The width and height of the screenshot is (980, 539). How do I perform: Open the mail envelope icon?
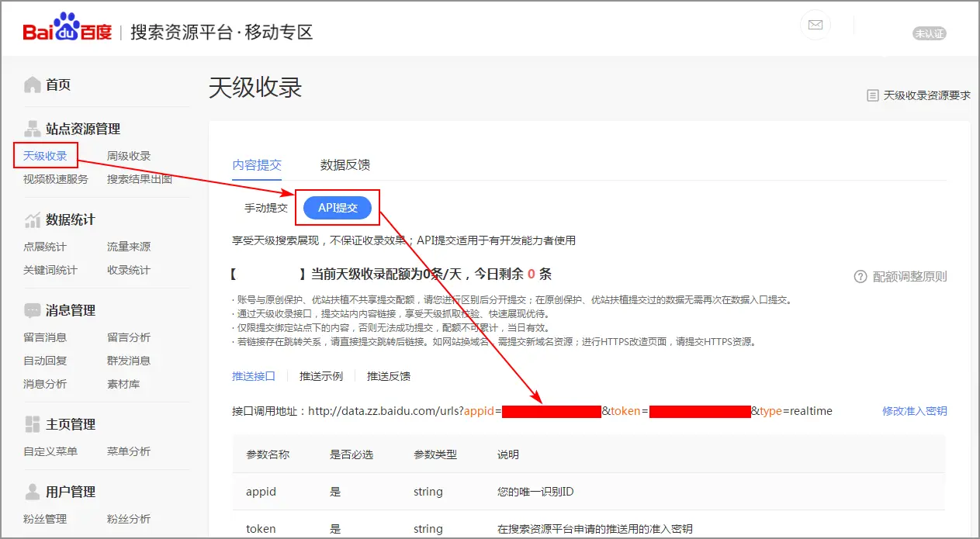click(x=815, y=25)
